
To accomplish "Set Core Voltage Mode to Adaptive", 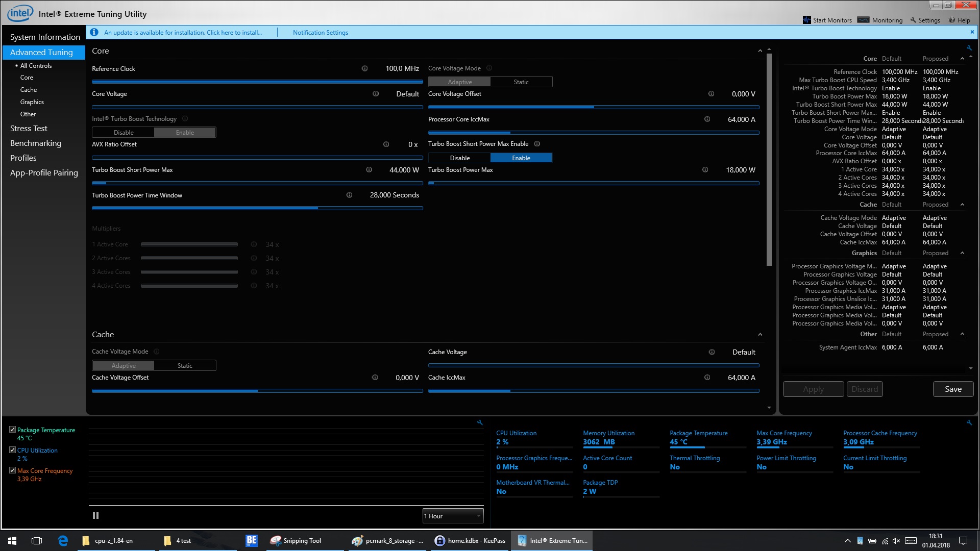I will click(460, 82).
